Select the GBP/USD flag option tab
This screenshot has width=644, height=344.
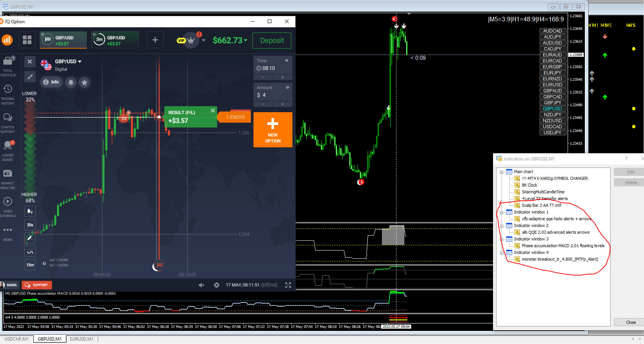(63, 40)
